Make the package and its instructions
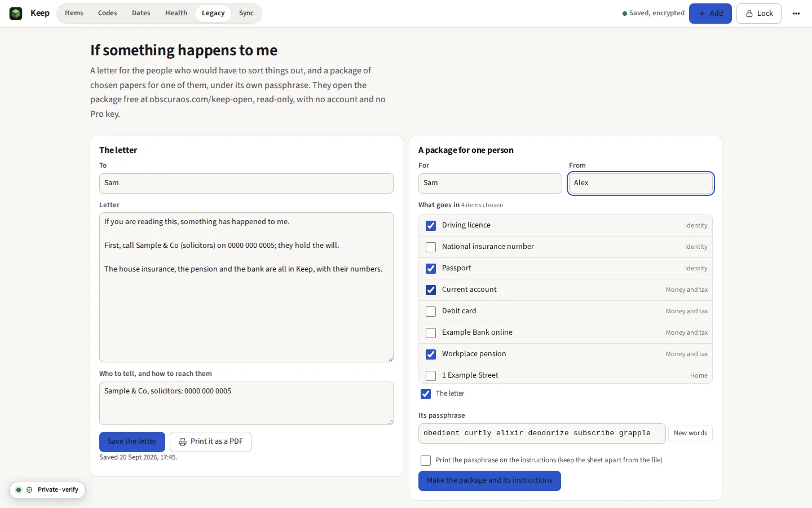Screen dimensions: 812x508 pos(489,481)
